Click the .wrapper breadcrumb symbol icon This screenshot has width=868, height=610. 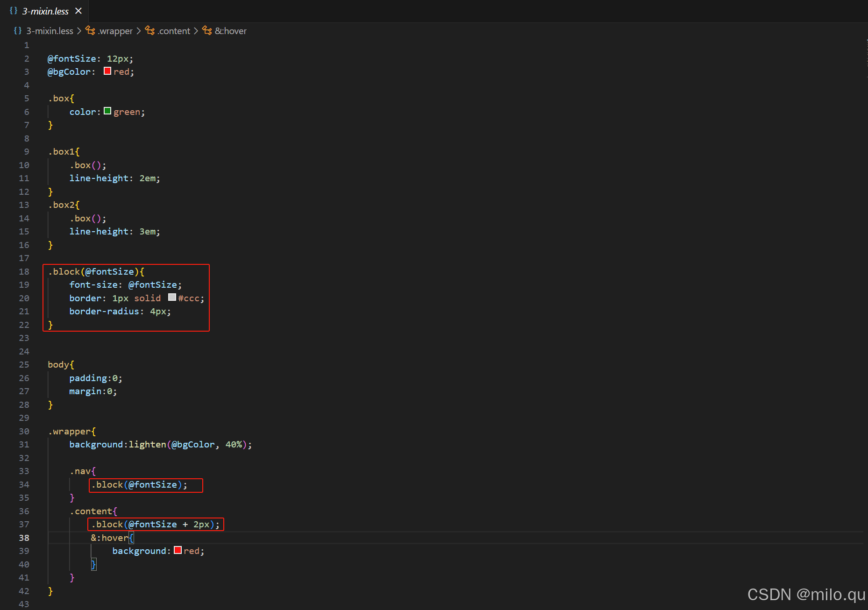[90, 31]
